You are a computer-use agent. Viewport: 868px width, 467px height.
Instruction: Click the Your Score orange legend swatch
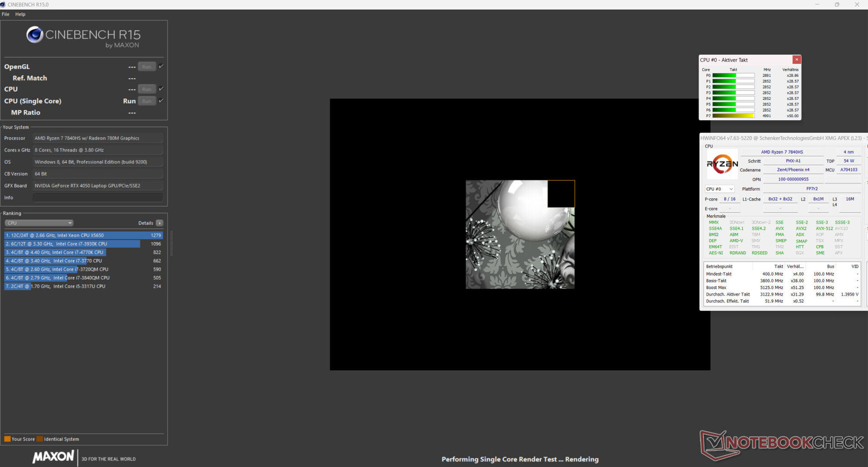(x=7, y=439)
